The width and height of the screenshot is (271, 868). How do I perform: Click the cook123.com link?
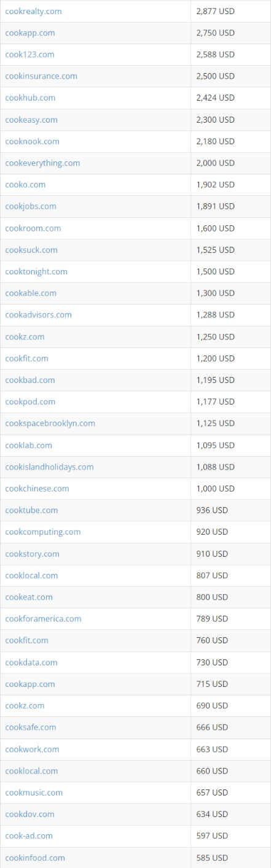[29, 55]
